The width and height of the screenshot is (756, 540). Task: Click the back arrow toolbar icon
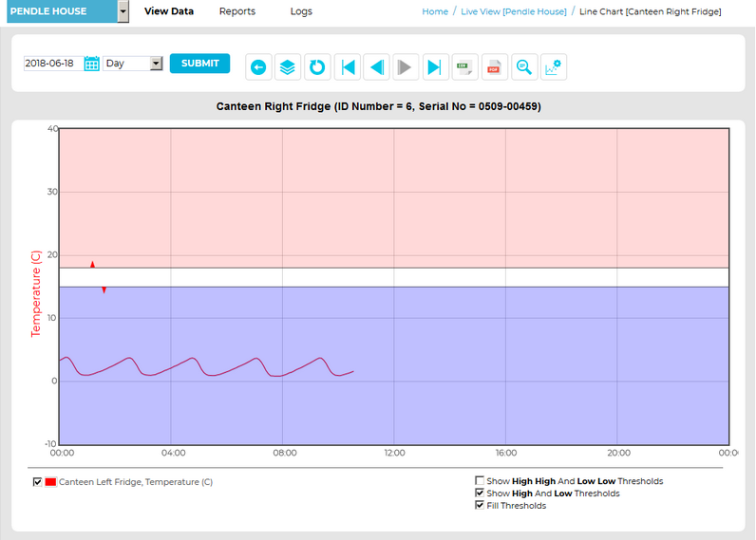(x=258, y=67)
